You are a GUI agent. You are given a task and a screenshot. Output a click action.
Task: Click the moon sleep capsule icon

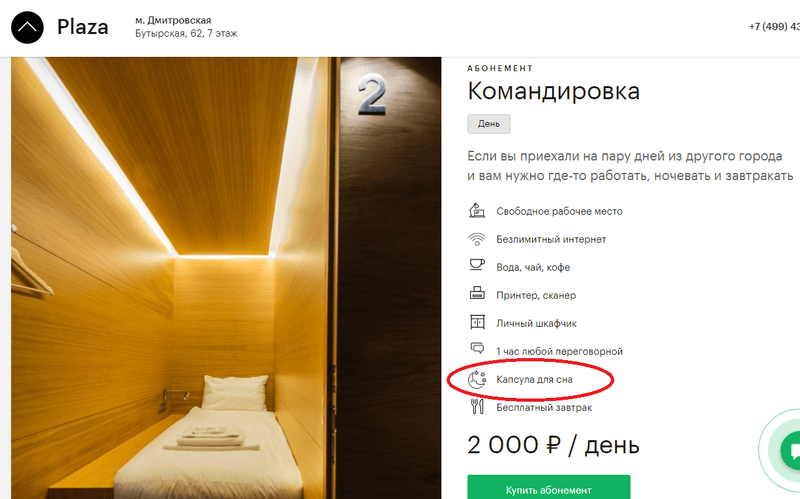point(477,380)
